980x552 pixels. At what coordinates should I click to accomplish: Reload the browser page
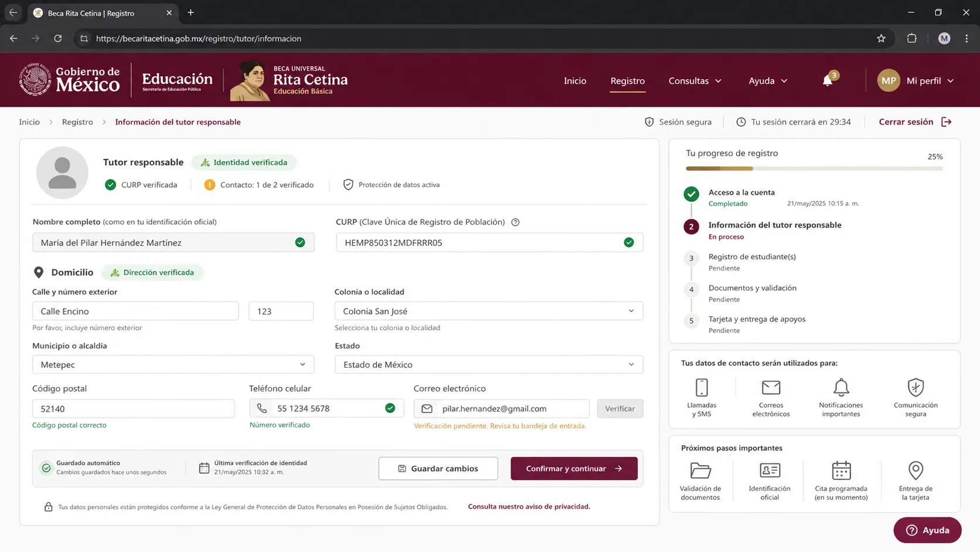click(x=58, y=39)
